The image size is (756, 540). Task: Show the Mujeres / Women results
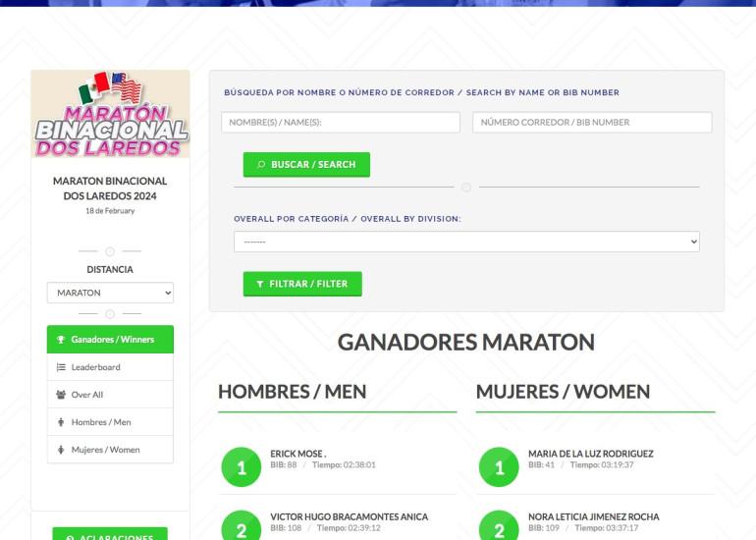pos(110,450)
